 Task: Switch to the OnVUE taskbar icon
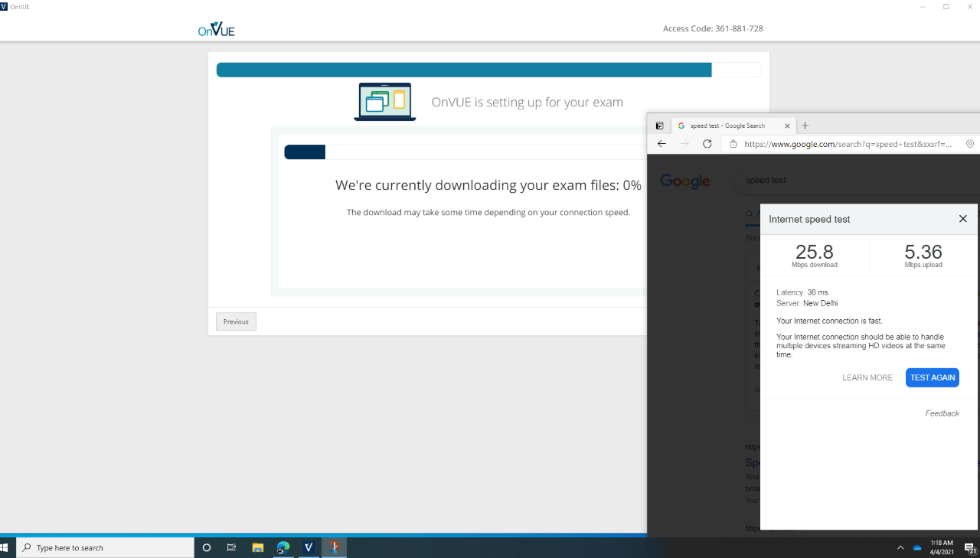tap(309, 547)
